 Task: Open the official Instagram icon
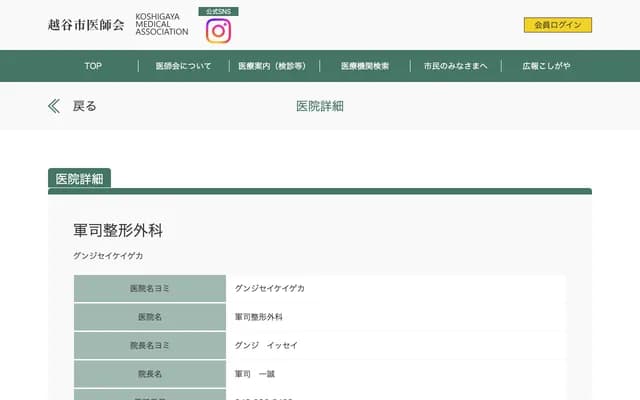tap(218, 31)
